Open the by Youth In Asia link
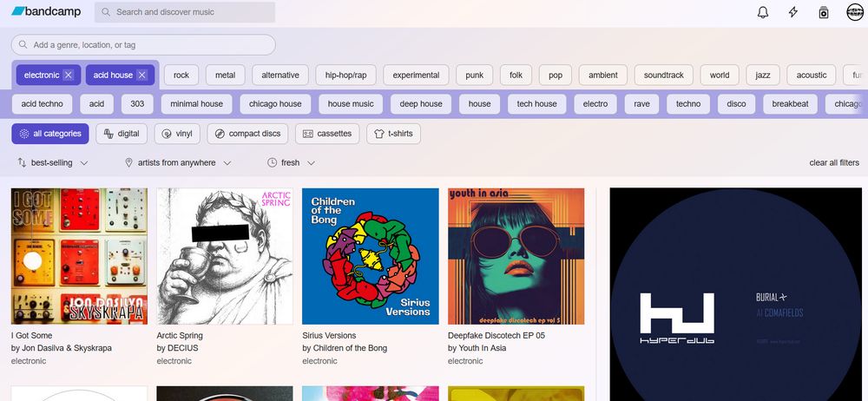The height and width of the screenshot is (401, 868). pos(477,348)
